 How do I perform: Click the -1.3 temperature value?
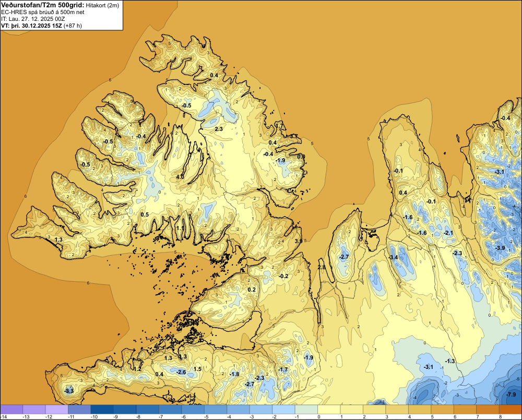coord(450,361)
